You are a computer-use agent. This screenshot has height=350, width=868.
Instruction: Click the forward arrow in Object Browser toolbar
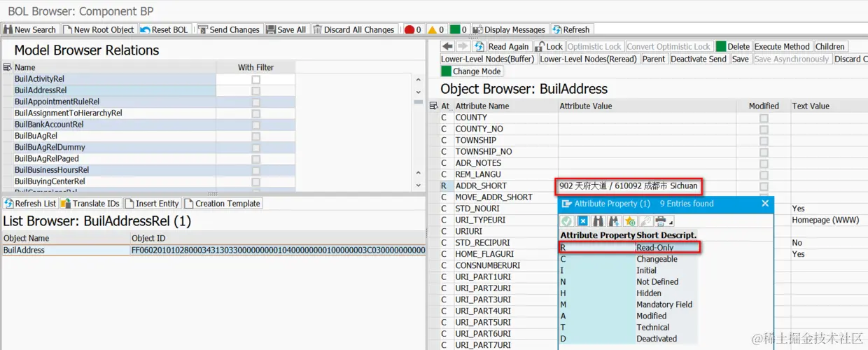(463, 46)
